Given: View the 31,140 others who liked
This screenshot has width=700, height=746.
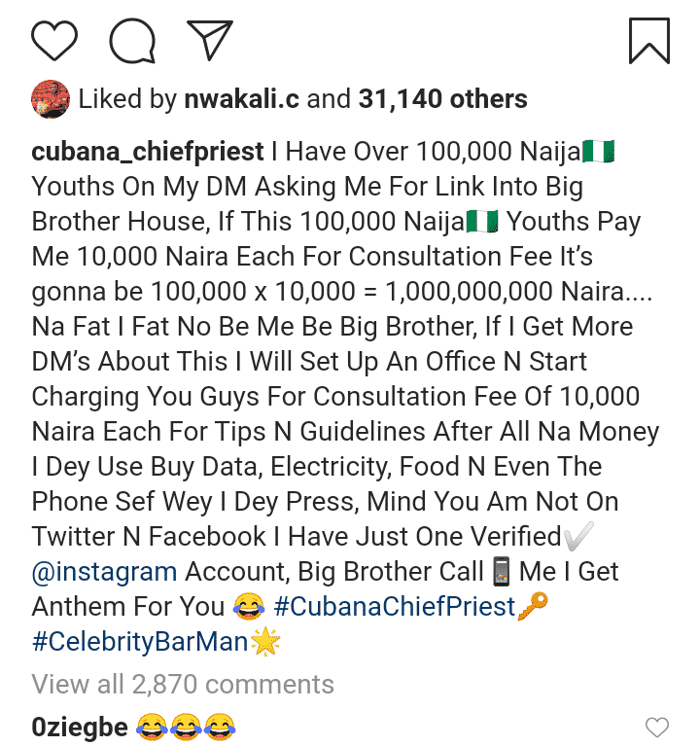Looking at the screenshot, I should (442, 98).
